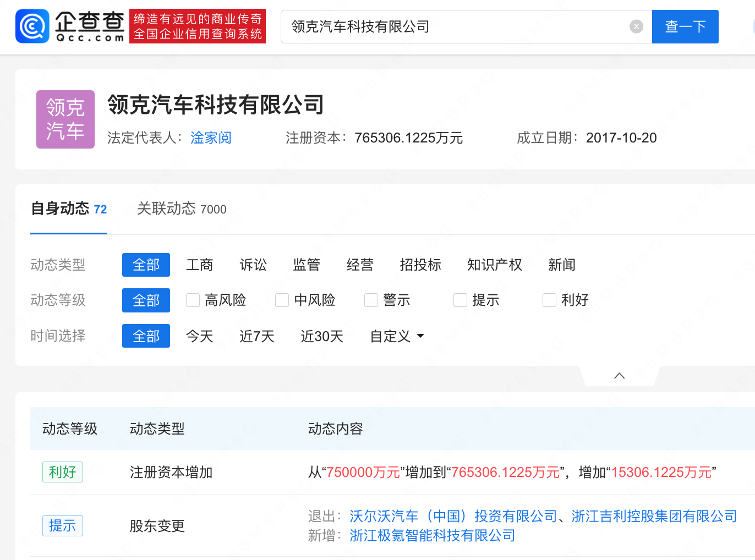
Task: Filter dynamics by 知识产权 type
Action: (x=495, y=265)
